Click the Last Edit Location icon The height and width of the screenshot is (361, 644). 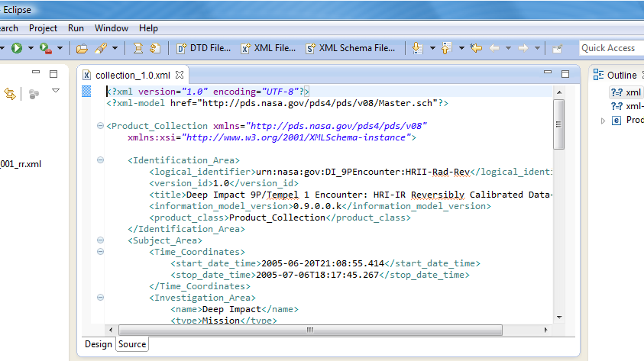(477, 48)
